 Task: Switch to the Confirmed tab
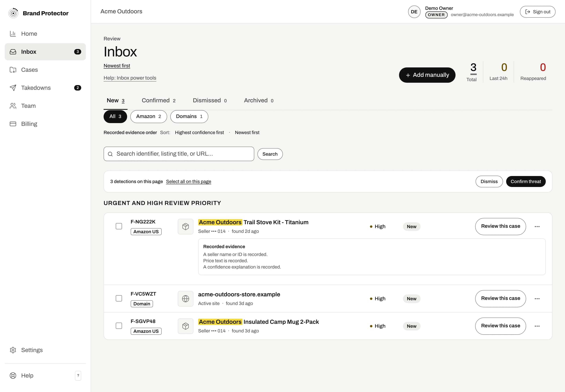(x=159, y=101)
